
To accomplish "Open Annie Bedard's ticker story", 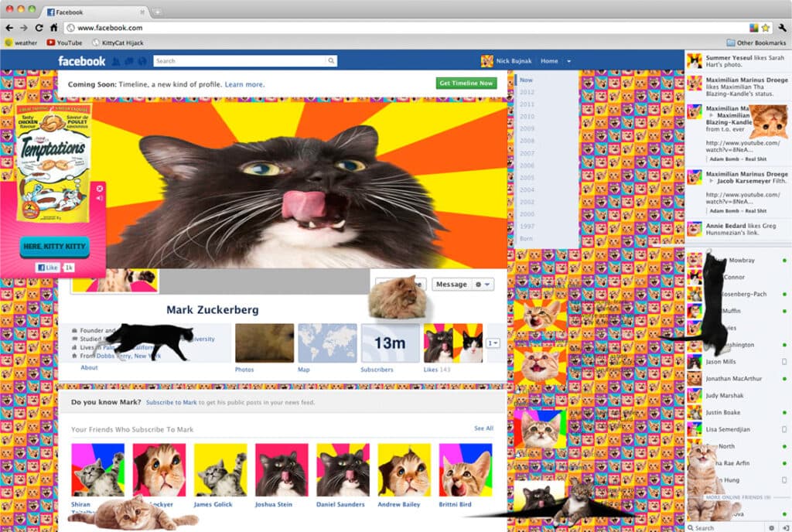I will pyautogui.click(x=737, y=229).
